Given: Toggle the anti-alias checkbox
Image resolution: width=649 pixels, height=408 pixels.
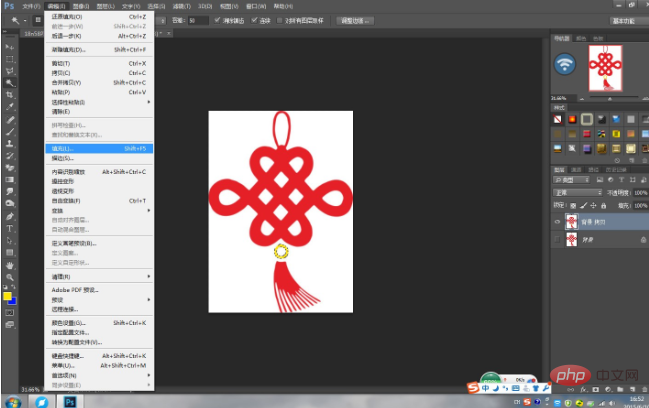Looking at the screenshot, I should click(x=217, y=20).
